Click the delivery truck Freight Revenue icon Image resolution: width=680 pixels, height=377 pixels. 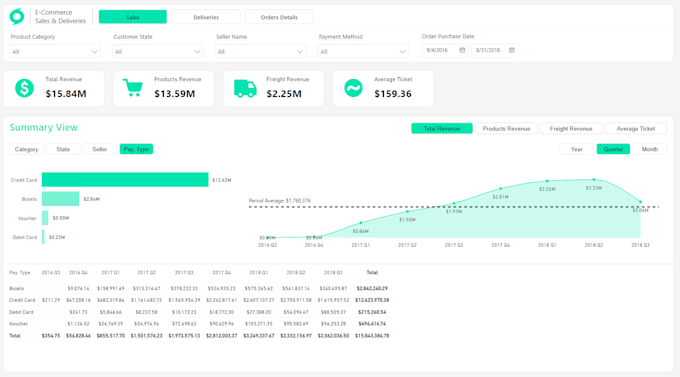245,89
